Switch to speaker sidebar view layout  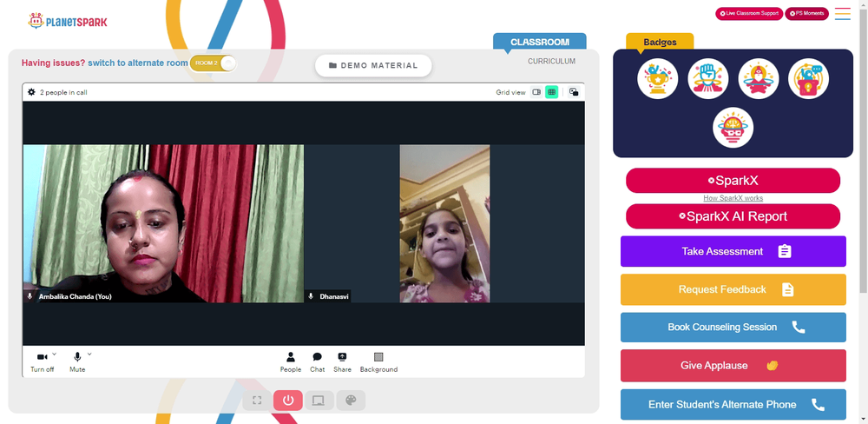536,92
